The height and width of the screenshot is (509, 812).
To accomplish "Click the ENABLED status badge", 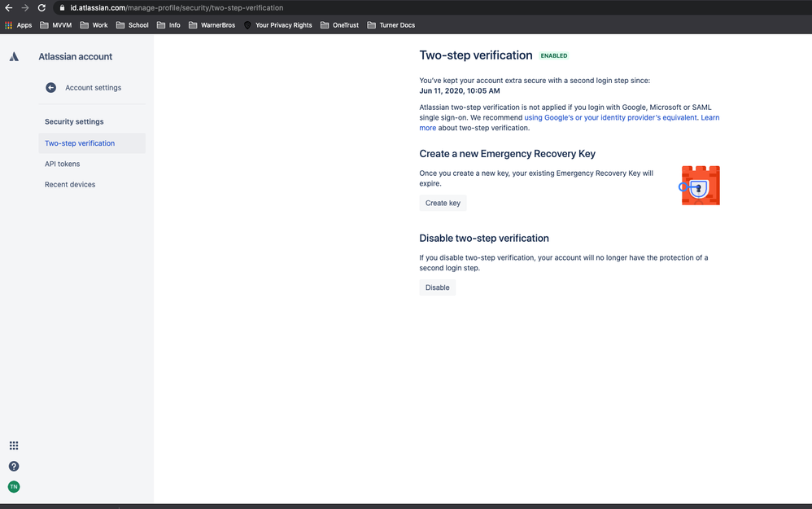I will click(x=553, y=55).
